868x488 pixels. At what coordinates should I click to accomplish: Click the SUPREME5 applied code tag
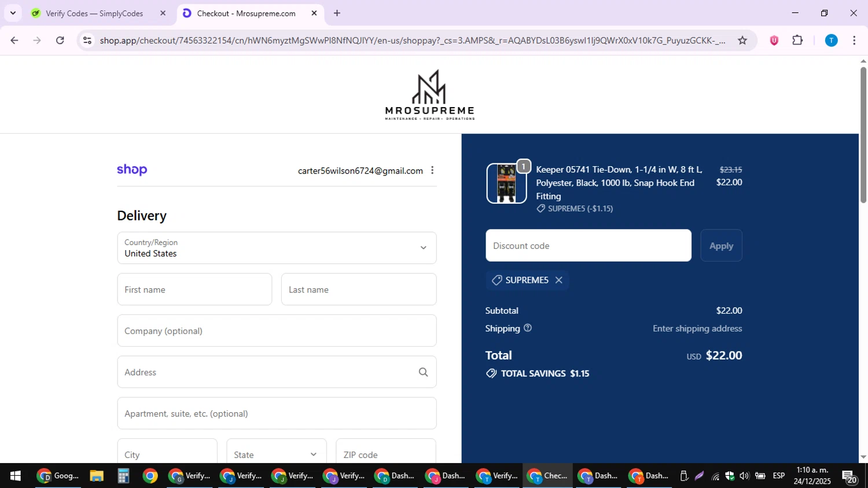[527, 280]
